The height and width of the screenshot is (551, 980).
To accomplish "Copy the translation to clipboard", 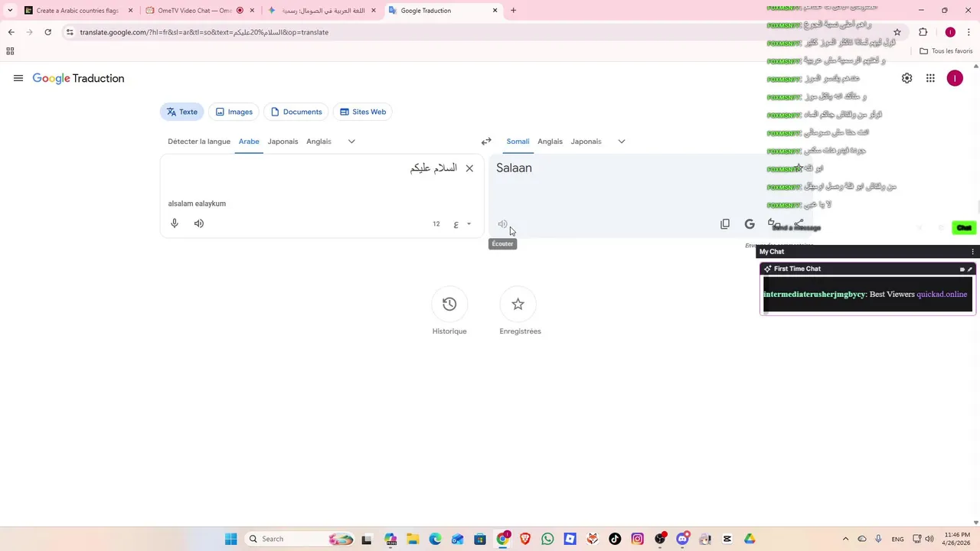I will 725,224.
